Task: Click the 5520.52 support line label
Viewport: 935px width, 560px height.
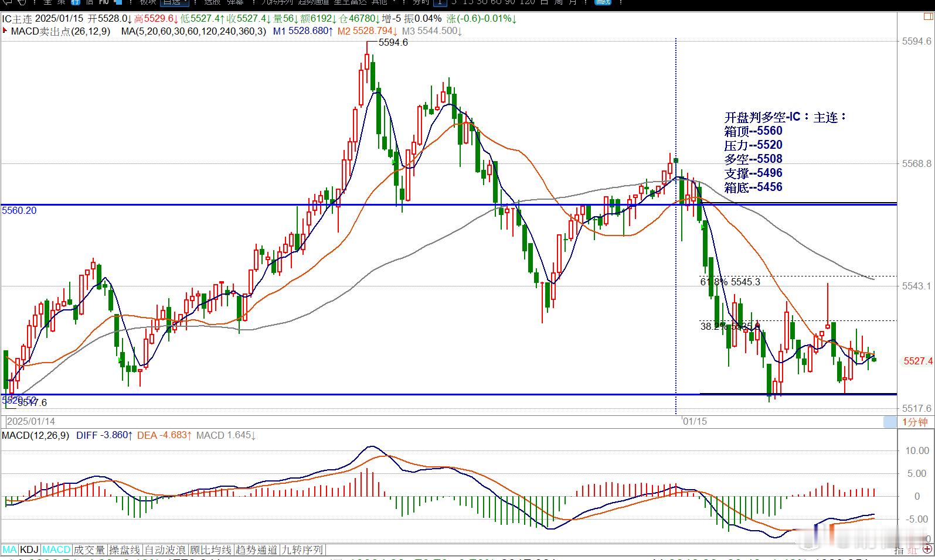Action: pos(19,399)
